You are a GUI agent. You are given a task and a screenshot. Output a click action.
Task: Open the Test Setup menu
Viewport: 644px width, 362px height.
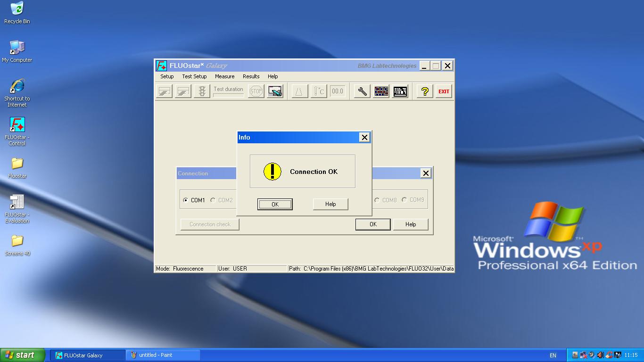tap(194, 76)
